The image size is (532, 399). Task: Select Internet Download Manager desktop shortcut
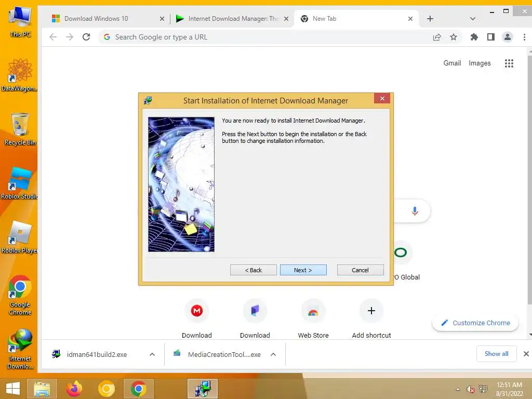click(20, 349)
